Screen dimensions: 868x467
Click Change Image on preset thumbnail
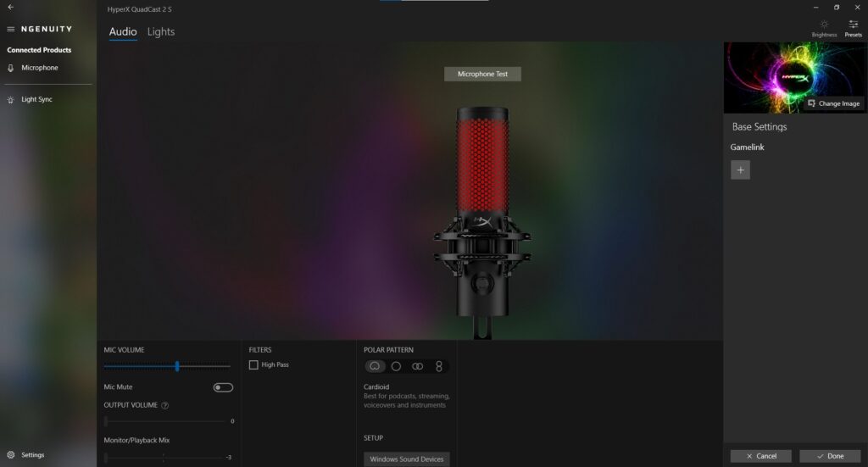tap(834, 103)
